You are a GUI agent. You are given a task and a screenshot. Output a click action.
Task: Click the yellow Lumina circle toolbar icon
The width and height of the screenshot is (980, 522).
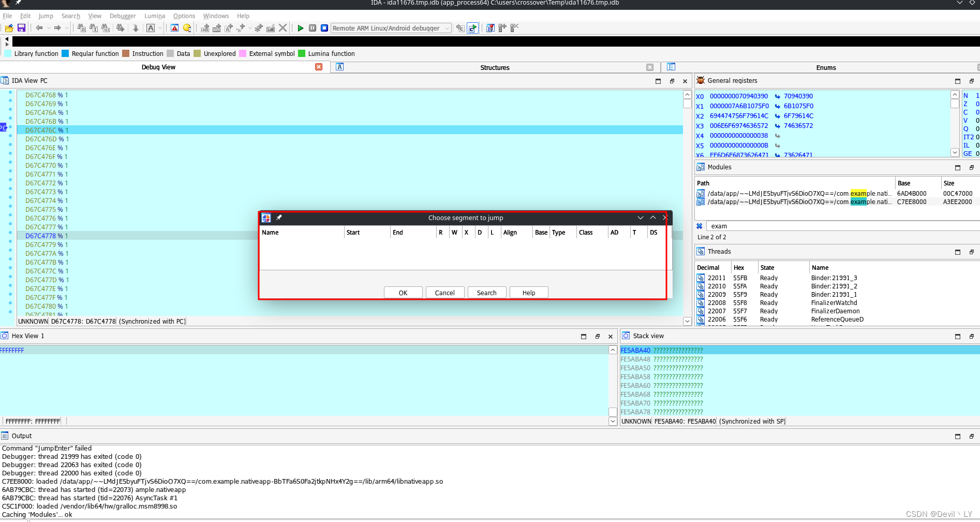187,28
